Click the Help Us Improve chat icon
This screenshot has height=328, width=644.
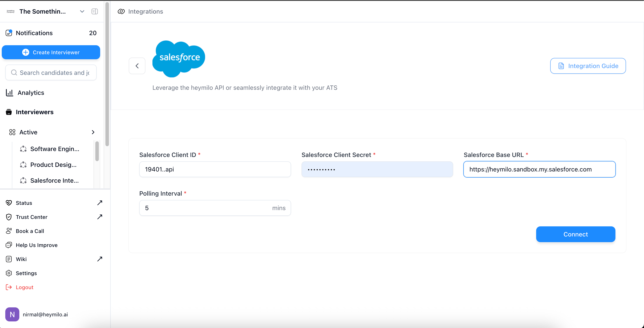coord(9,245)
